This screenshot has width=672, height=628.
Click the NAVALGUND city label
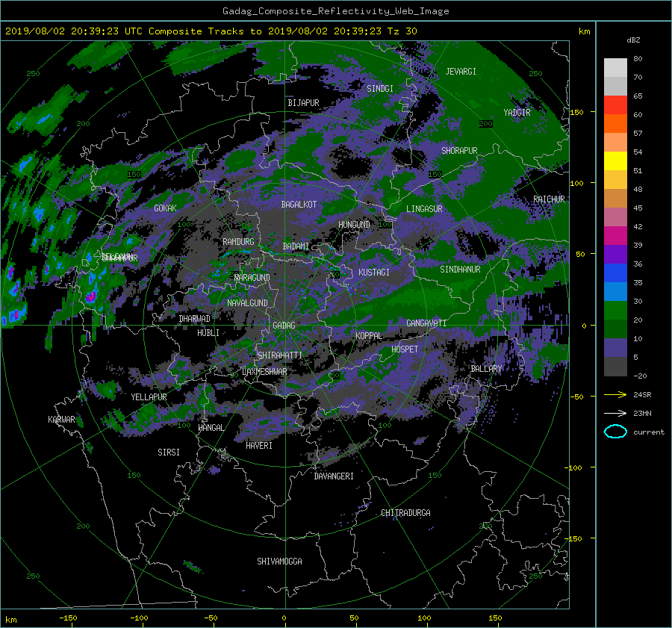pos(247,303)
